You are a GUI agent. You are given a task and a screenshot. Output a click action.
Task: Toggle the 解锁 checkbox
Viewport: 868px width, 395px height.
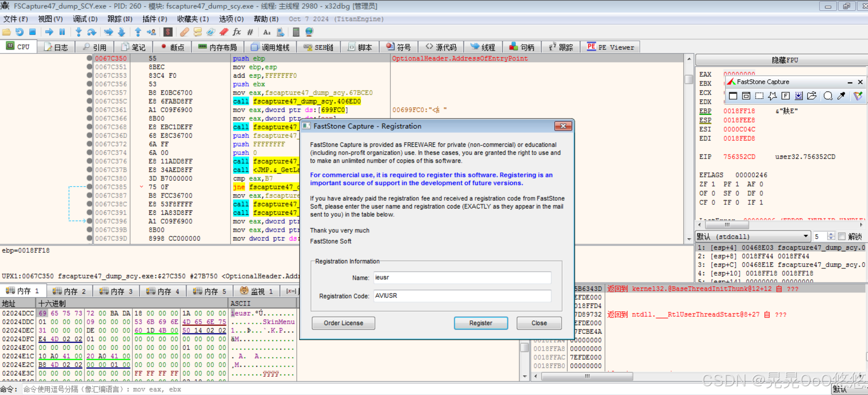pyautogui.click(x=842, y=236)
